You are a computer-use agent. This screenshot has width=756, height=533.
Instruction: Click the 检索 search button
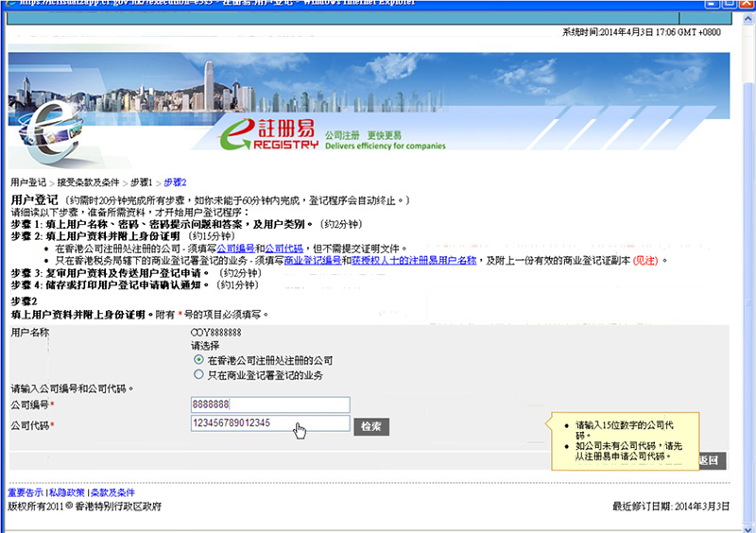tap(371, 427)
